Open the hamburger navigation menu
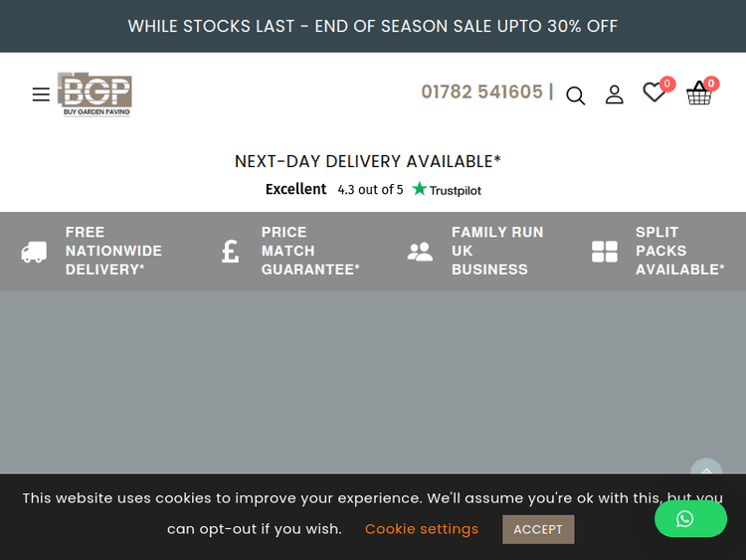746x560 pixels. point(41,94)
